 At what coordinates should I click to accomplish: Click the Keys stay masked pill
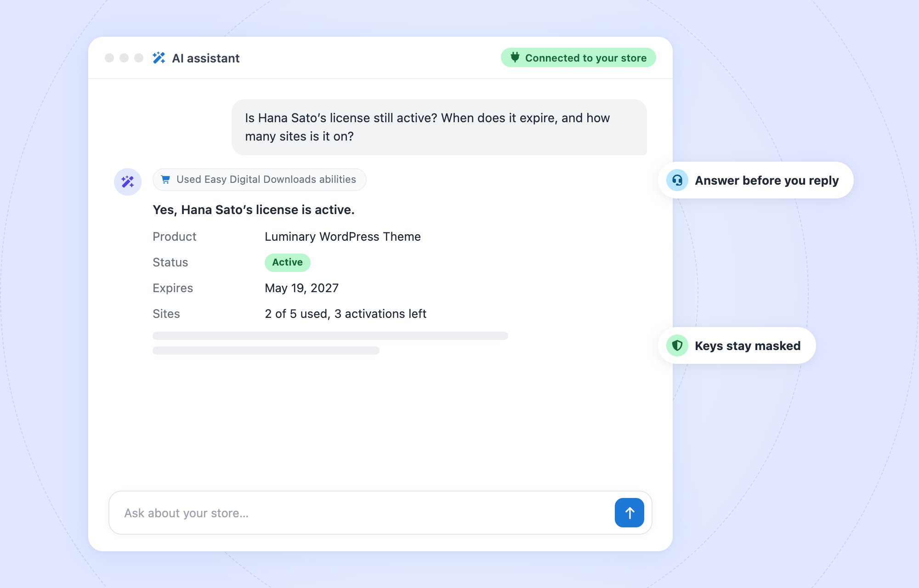pos(737,345)
